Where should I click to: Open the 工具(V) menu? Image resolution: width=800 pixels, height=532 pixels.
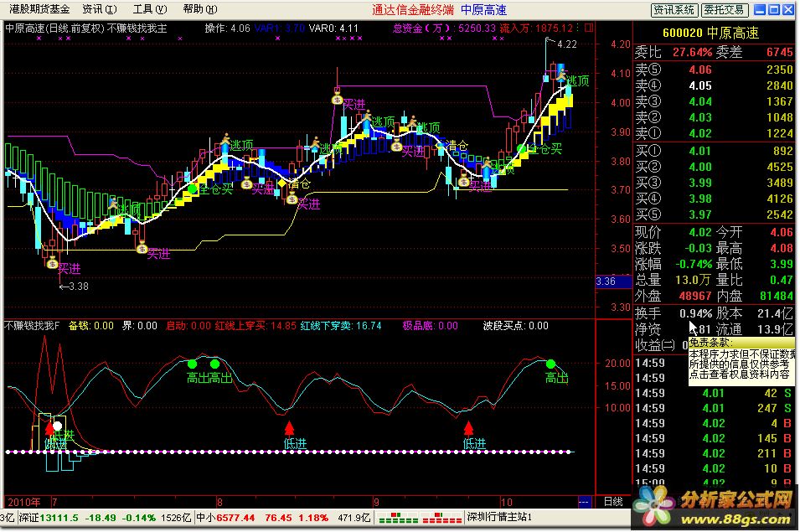(x=149, y=9)
